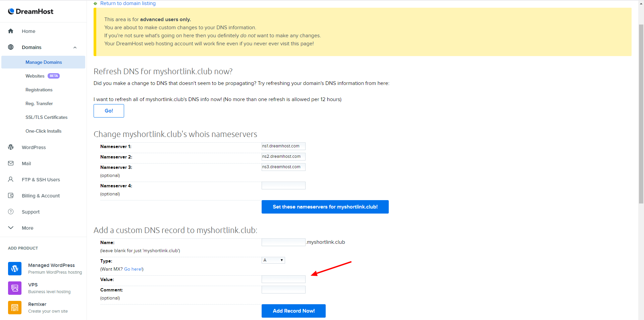Click the page vertical scrollbar

click(x=641, y=114)
